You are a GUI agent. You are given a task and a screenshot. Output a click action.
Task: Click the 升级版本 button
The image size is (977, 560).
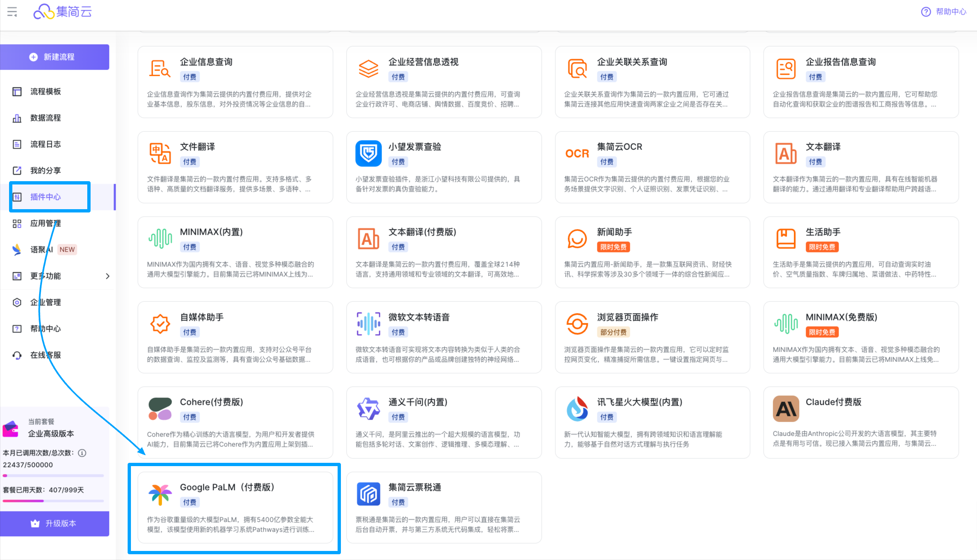click(x=55, y=523)
